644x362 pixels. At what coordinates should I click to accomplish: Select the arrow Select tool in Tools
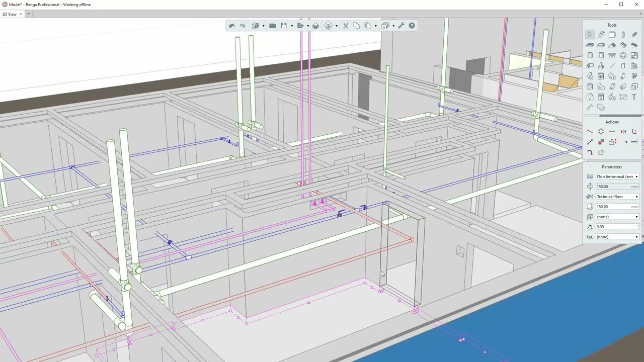point(590,35)
